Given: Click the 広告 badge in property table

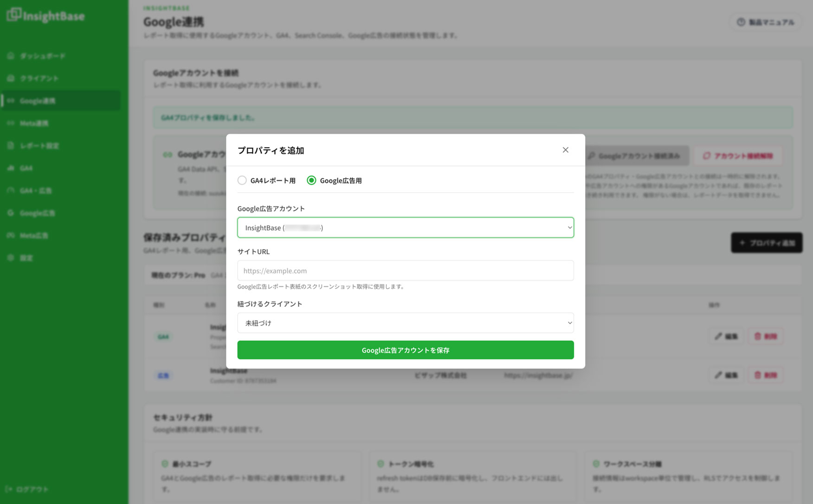Looking at the screenshot, I should 163,375.
